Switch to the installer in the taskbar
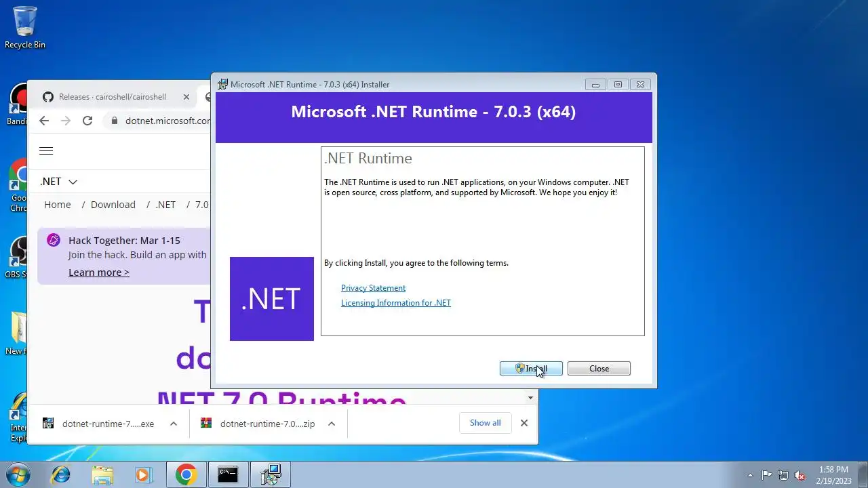The image size is (868, 488). coord(271,474)
